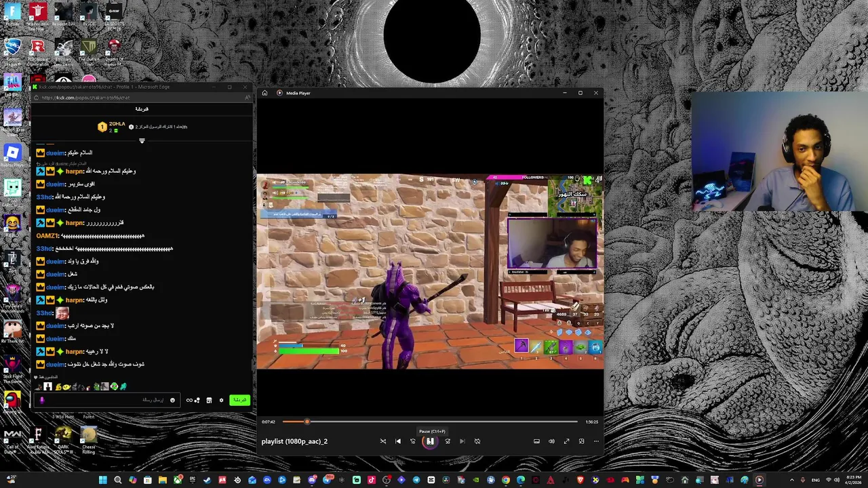Click Media Player taskbar icon
This screenshot has width=868, height=488.
coord(759,481)
